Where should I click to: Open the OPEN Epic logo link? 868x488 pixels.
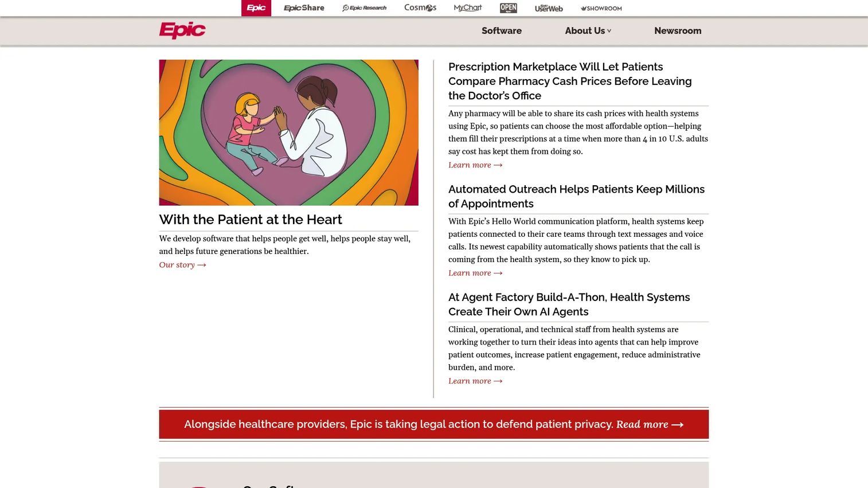click(509, 8)
